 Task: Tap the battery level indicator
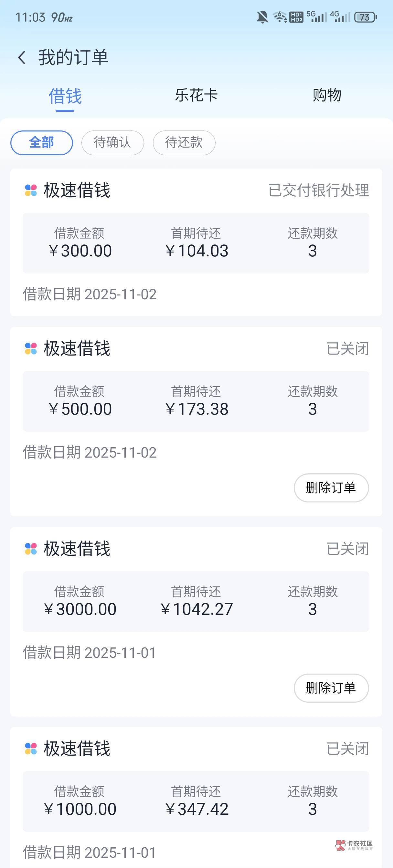click(x=365, y=17)
